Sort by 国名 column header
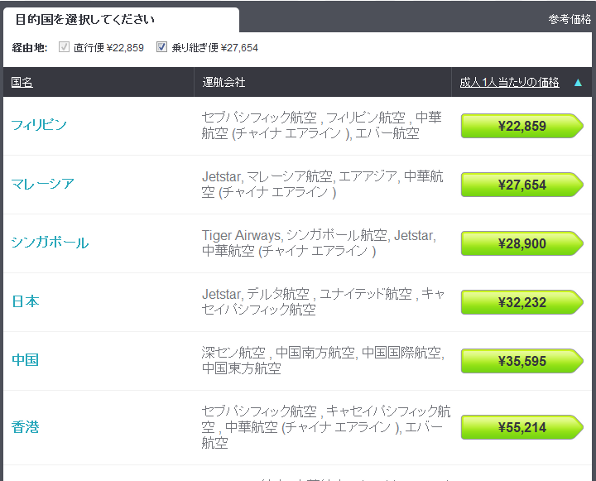This screenshot has height=481, width=596. [22, 82]
